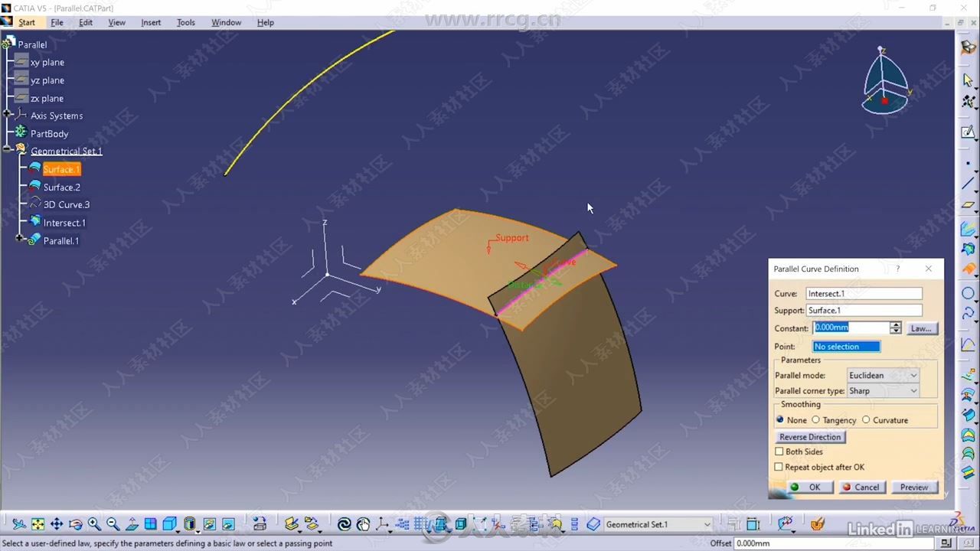Image resolution: width=980 pixels, height=551 pixels.
Task: Click the Zoom In magnifier icon
Action: tap(94, 524)
